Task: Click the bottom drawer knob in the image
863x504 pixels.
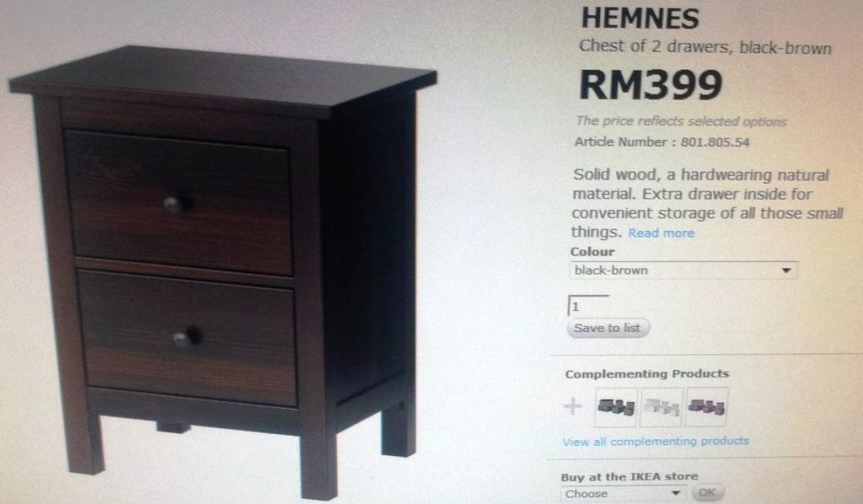Action: tap(186, 338)
